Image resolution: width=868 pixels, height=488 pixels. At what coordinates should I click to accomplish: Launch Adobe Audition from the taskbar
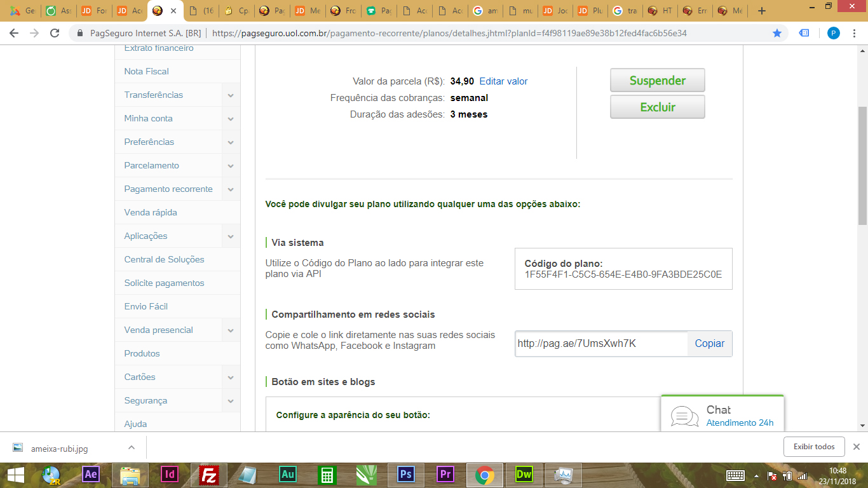tap(288, 475)
